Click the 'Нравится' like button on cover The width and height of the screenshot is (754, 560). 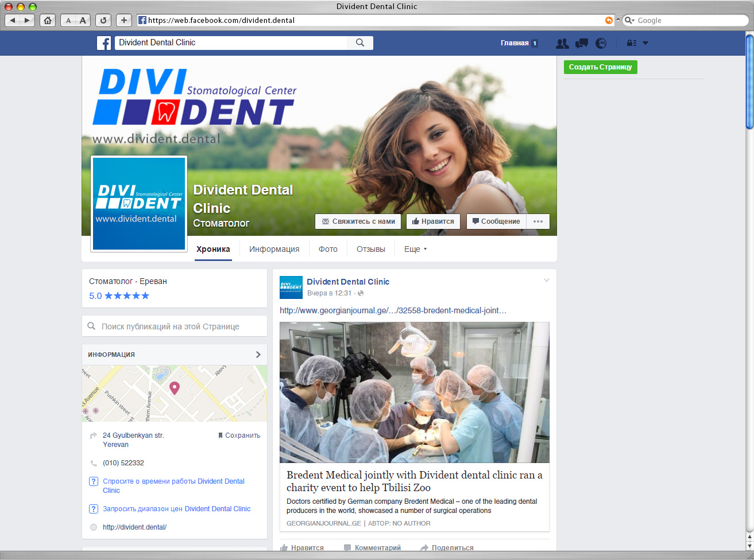click(x=433, y=221)
